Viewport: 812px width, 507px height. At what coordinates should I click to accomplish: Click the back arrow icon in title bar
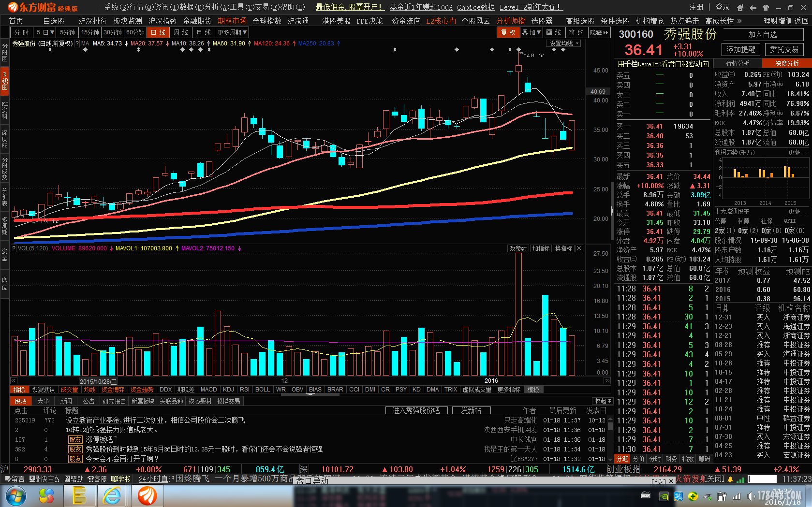click(753, 7)
